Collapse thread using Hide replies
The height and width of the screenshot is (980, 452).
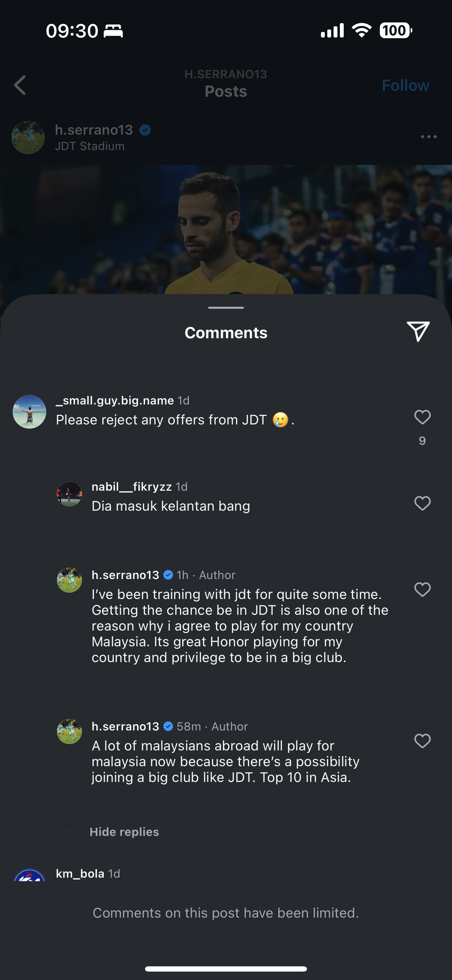click(x=124, y=832)
